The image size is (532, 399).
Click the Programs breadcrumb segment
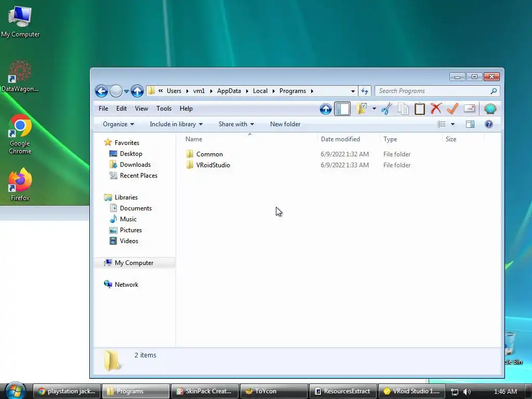click(293, 91)
